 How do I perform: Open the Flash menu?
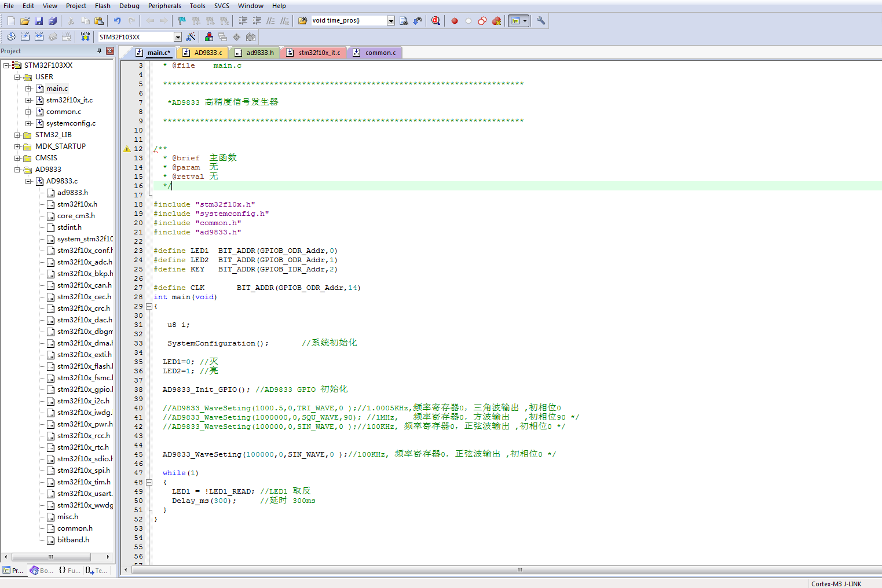click(x=103, y=6)
